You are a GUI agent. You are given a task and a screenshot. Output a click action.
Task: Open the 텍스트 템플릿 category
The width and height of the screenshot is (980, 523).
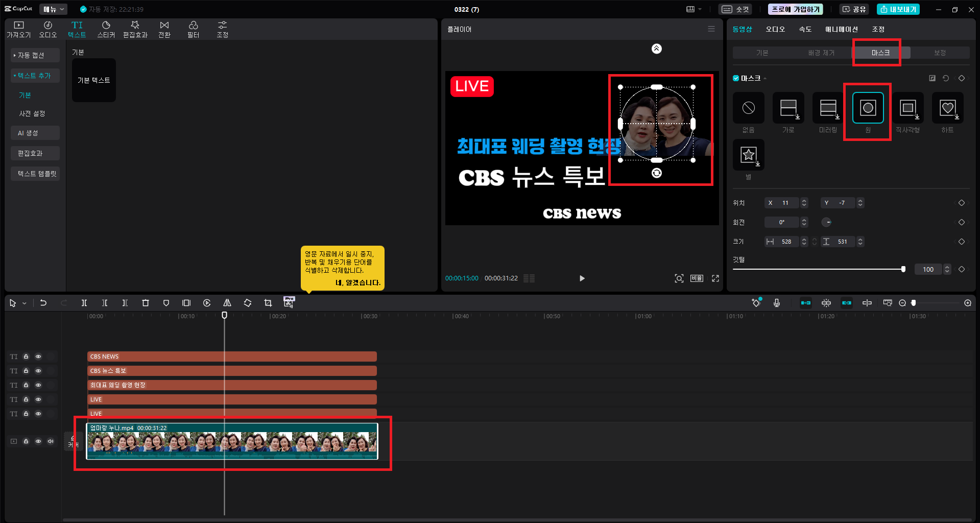point(35,174)
